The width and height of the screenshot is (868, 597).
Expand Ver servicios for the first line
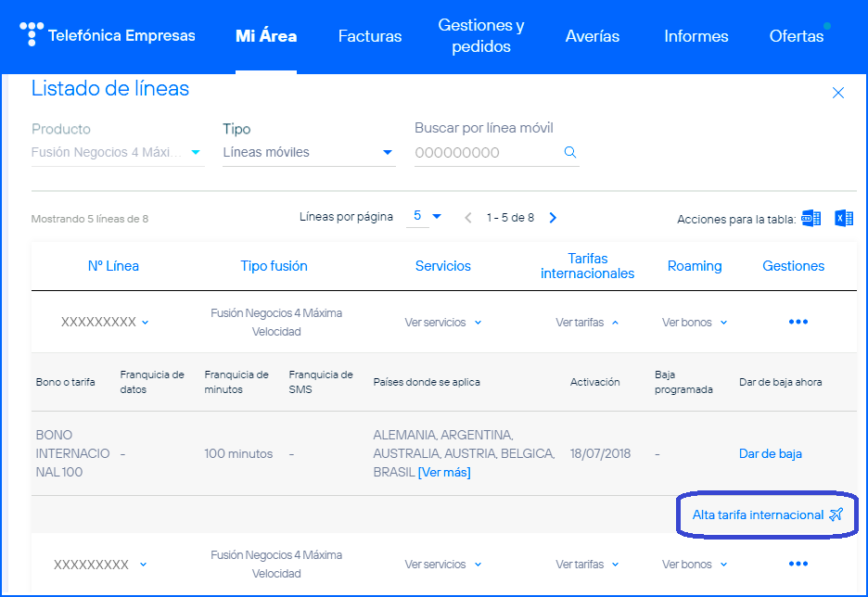pos(443,323)
